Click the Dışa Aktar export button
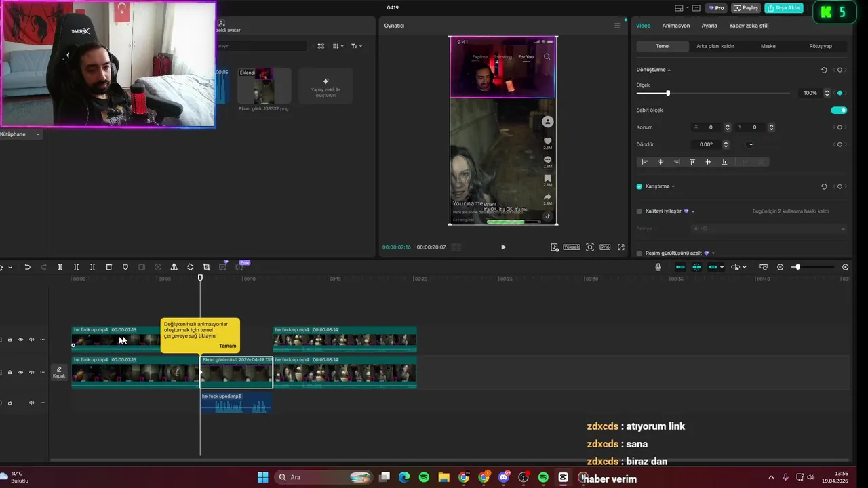Viewport: 868px width, 488px height. 784,8
